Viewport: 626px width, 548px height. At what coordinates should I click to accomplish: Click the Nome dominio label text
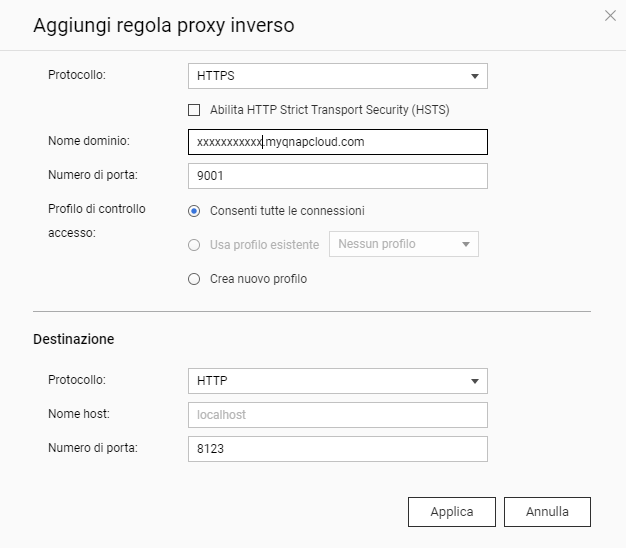point(89,142)
